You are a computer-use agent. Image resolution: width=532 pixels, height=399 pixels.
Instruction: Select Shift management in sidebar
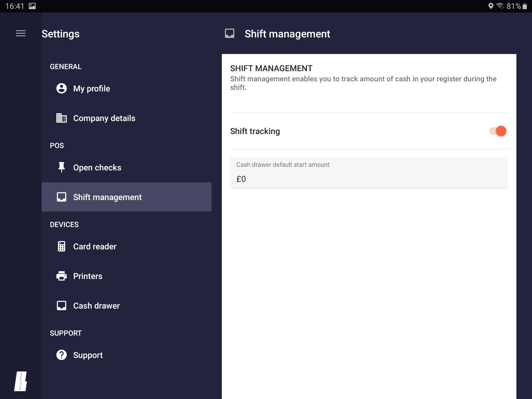(x=127, y=197)
